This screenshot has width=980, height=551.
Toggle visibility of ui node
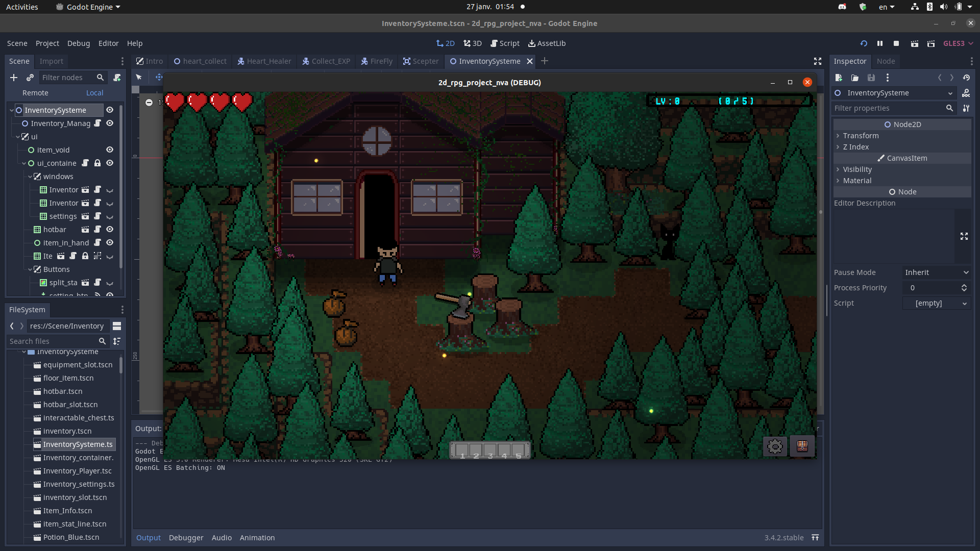pos(109,137)
